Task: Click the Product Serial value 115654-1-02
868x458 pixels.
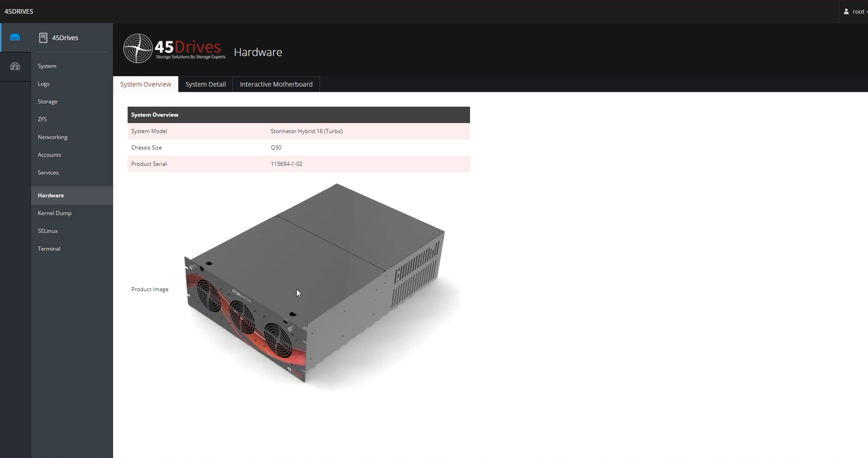Action: click(287, 164)
